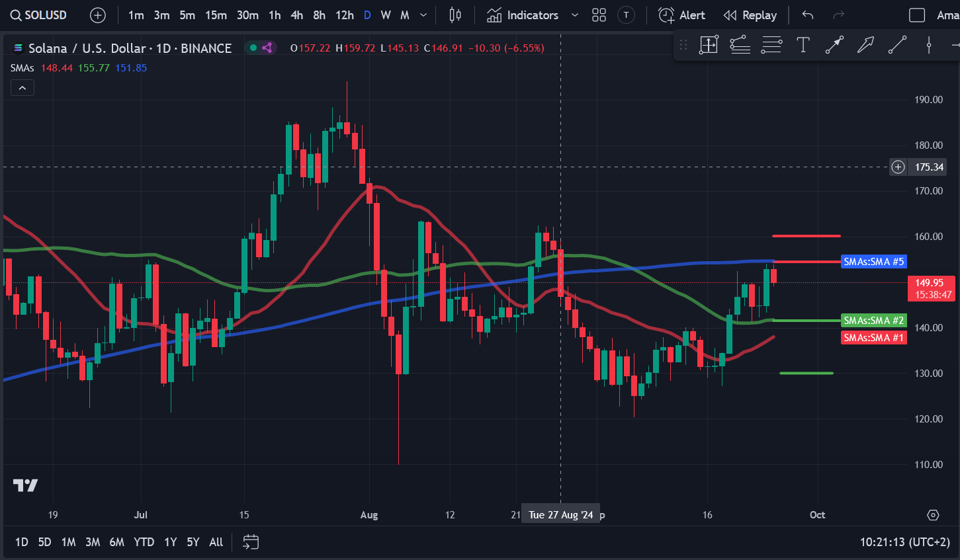The height and width of the screenshot is (560, 960).
Task: Open timezone menu at 10:21:13 (UTC+2)
Action: click(904, 542)
